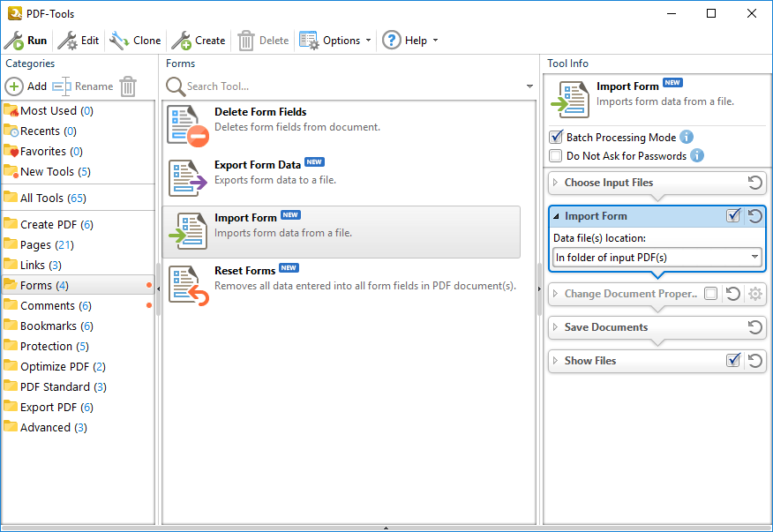Viewport: 773px width, 532px height.
Task: Enable the Change Document Properties checkbox
Action: coord(710,294)
